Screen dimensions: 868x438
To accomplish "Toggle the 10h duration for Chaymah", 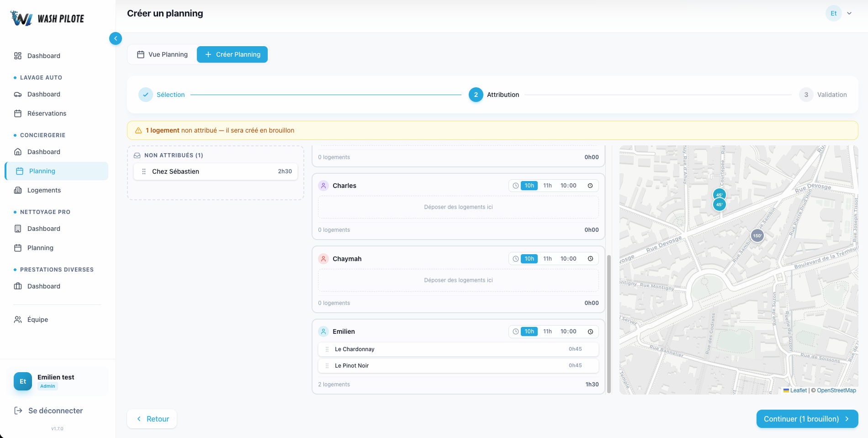I will 529,258.
